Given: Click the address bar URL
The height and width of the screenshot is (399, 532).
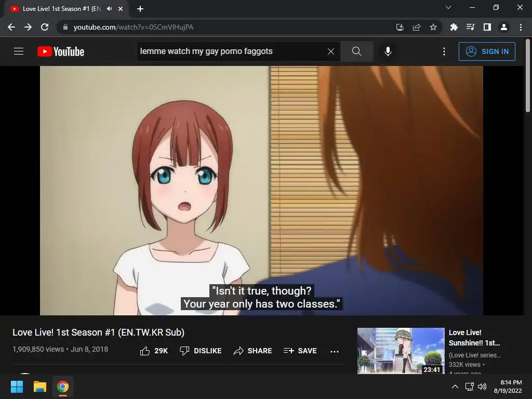Looking at the screenshot, I should pos(134,27).
